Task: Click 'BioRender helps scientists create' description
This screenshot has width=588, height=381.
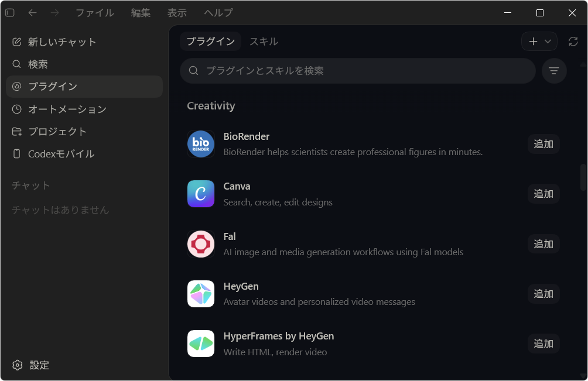Action: click(x=353, y=152)
